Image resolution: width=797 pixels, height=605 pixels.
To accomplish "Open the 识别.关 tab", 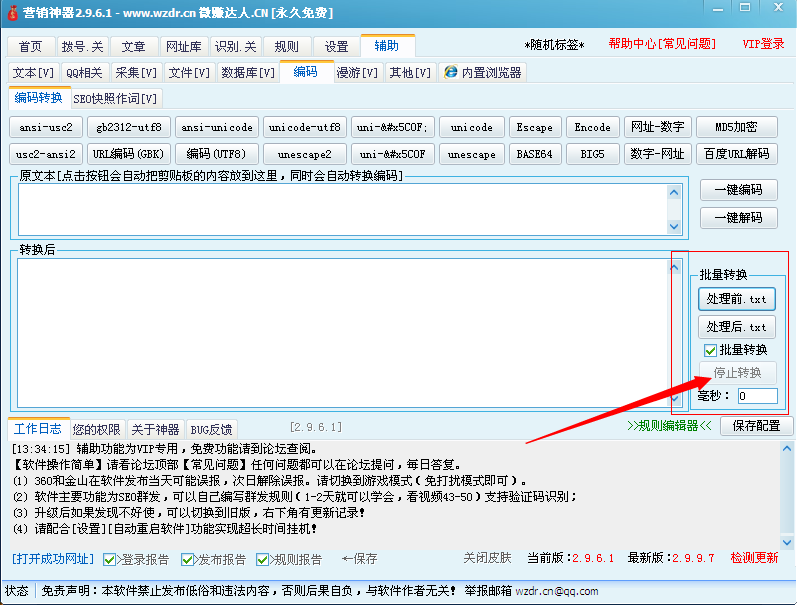I will 235,47.
